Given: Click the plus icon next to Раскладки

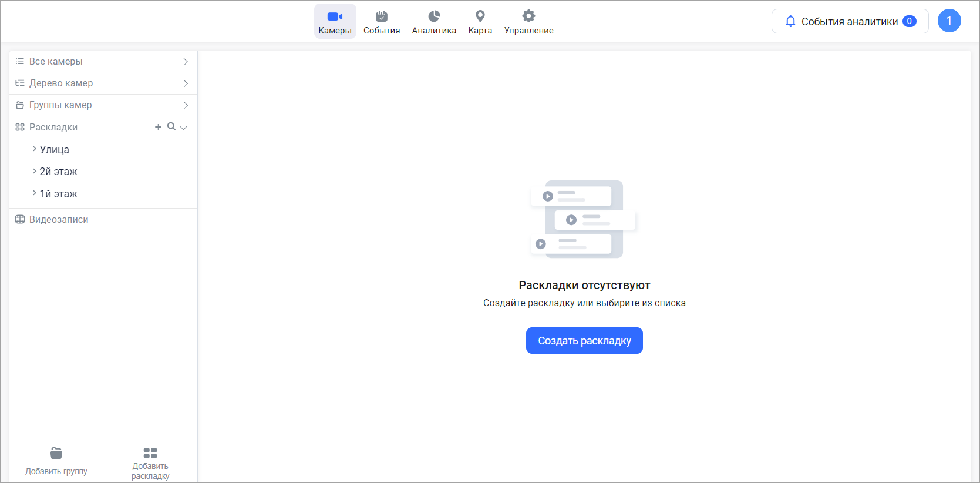Looking at the screenshot, I should coord(158,127).
